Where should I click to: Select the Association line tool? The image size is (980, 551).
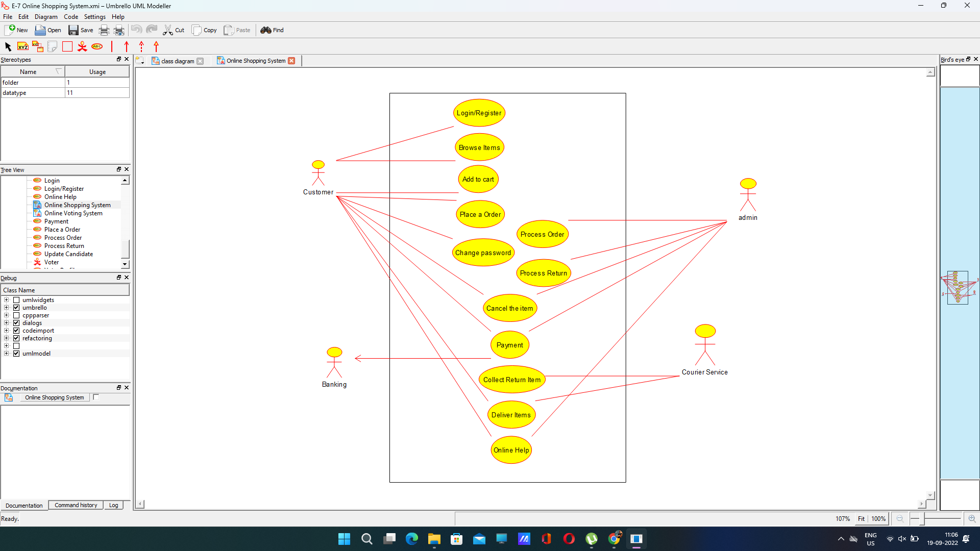[x=112, y=46]
